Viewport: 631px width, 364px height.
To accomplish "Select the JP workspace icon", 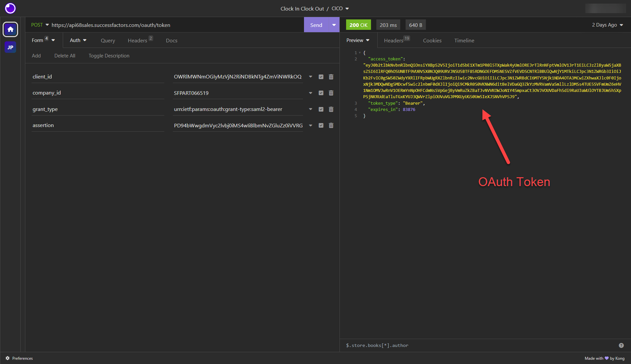I will tap(10, 47).
